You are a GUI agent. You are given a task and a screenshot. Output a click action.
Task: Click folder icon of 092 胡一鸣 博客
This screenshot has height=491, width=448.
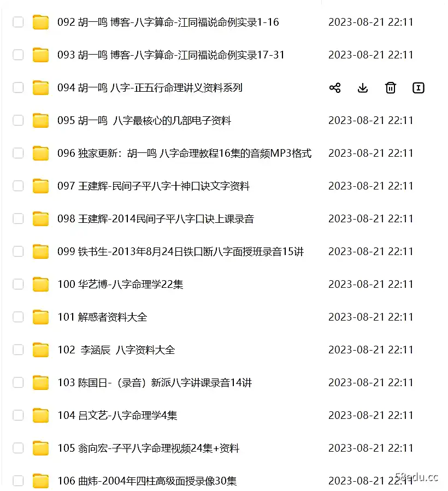click(41, 22)
